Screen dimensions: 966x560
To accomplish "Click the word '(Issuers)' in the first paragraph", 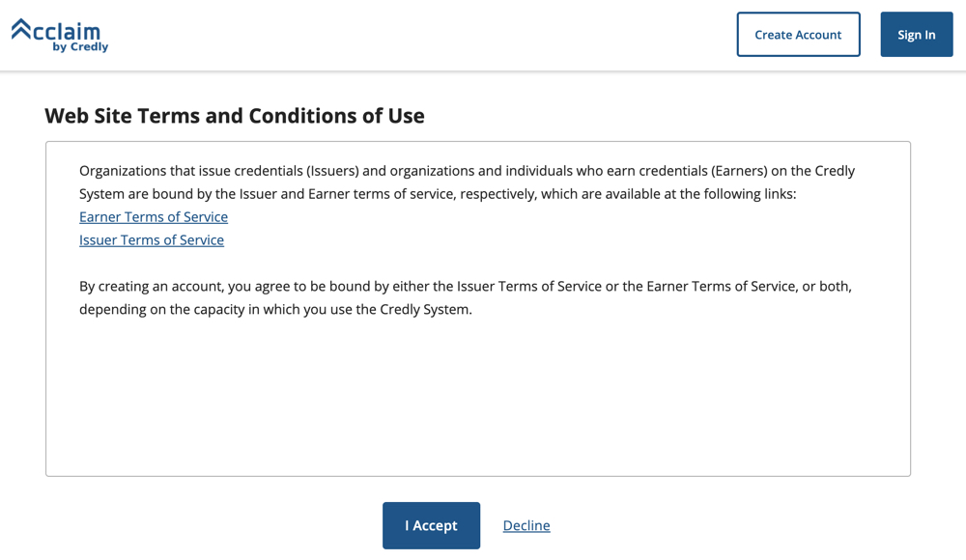I will tap(332, 171).
